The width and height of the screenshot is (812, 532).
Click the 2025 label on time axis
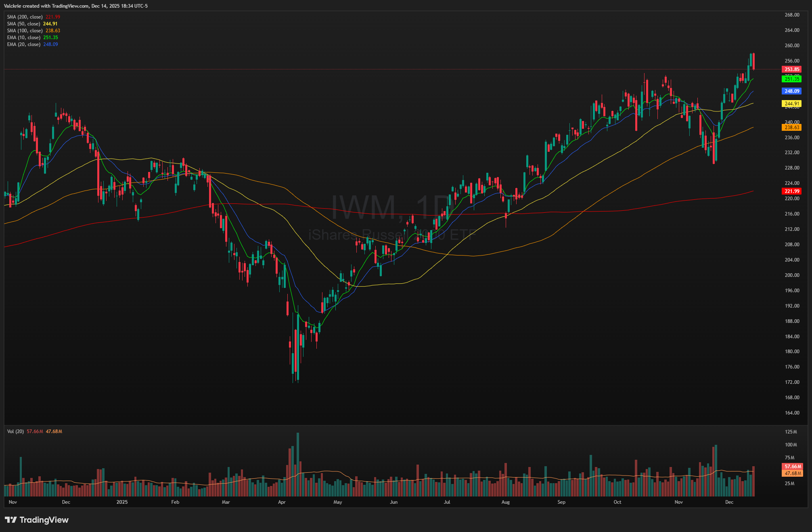pyautogui.click(x=122, y=502)
